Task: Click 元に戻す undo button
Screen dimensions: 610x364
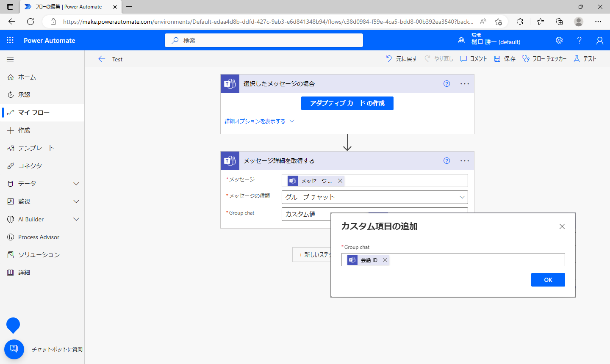Action: pyautogui.click(x=401, y=59)
